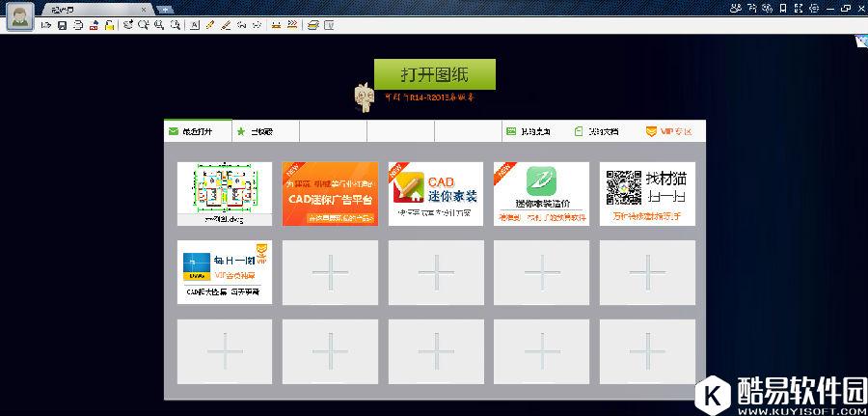Click the orange R14-R2015 version text
Image resolution: width=868 pixels, height=416 pixels.
430,97
